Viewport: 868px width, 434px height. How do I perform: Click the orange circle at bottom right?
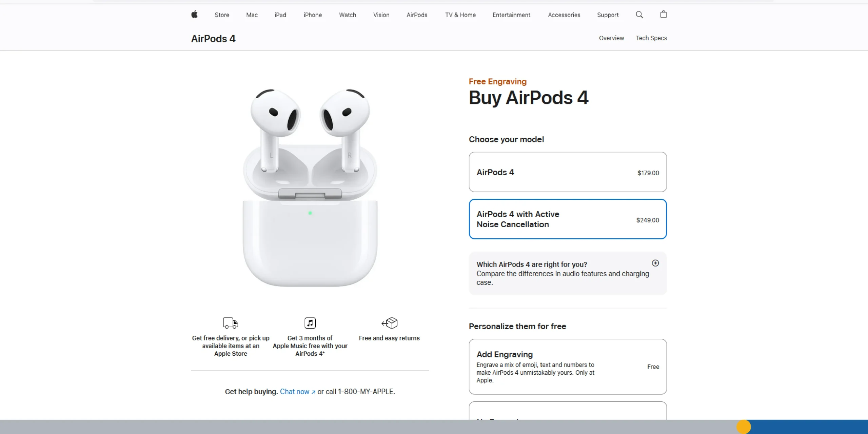744,427
